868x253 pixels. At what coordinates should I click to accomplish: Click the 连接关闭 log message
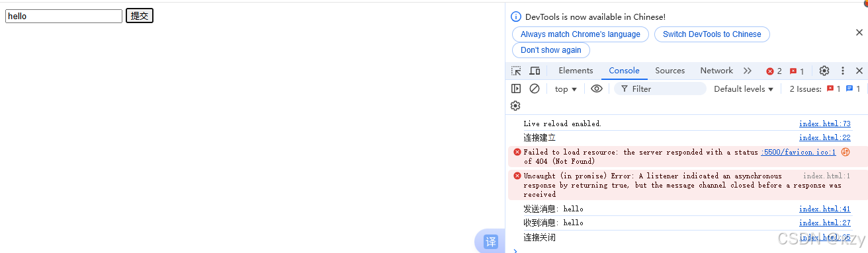click(539, 237)
